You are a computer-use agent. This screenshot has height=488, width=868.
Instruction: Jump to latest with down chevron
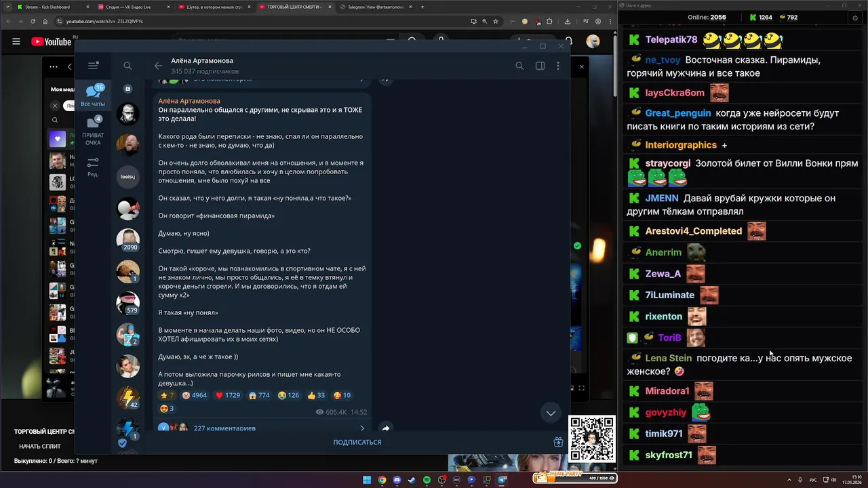(x=551, y=413)
